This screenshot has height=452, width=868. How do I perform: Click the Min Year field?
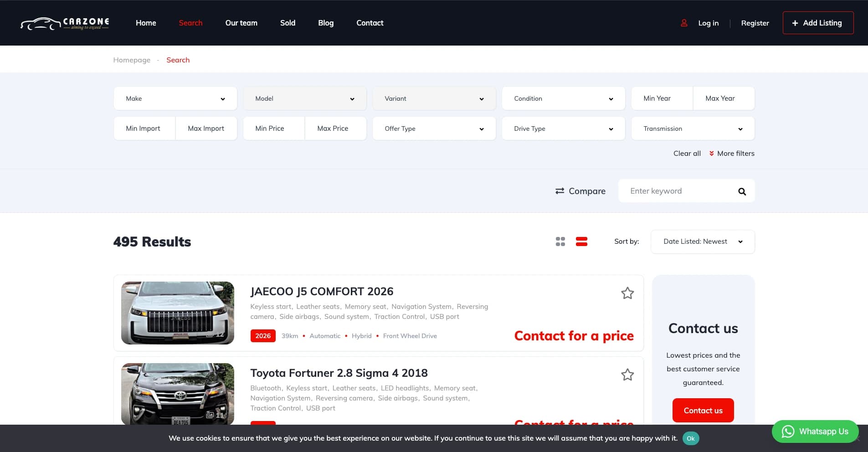coord(662,98)
